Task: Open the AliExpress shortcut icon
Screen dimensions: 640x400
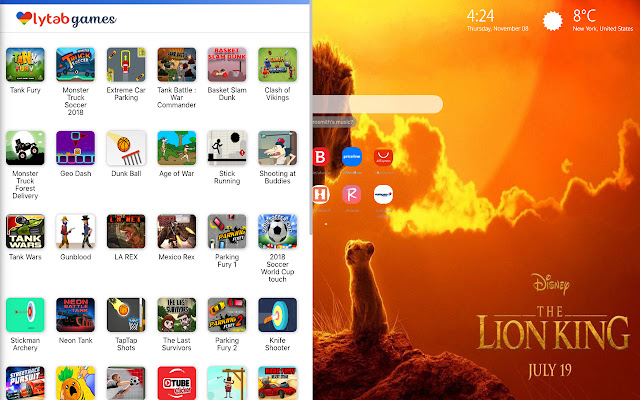Action: (x=383, y=157)
